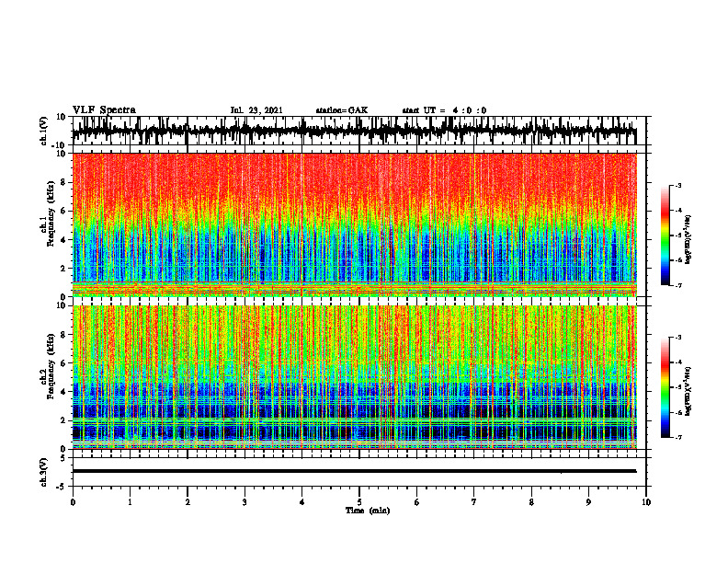Screen dimensions: 728x563
Task: Select the date text "Jul. 23, 2021"
Action: tap(256, 110)
